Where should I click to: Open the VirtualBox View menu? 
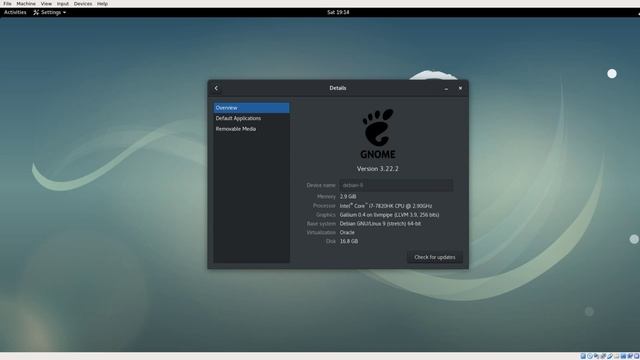[x=46, y=4]
